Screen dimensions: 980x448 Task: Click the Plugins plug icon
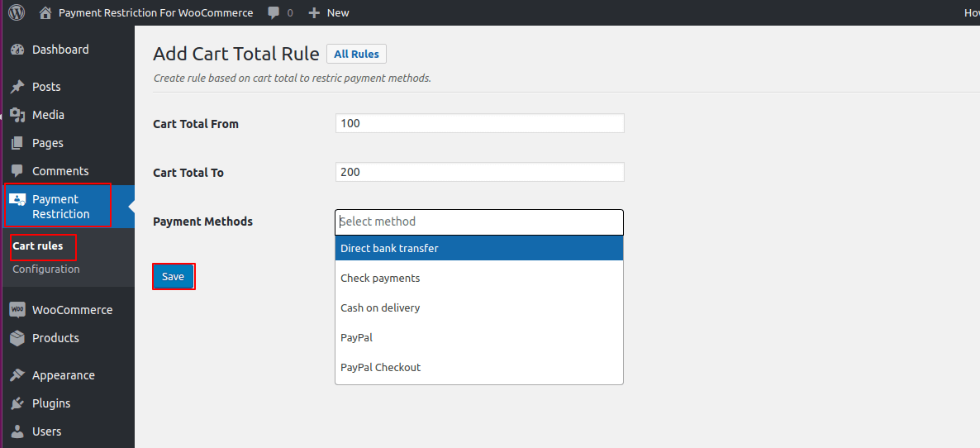pyautogui.click(x=17, y=403)
